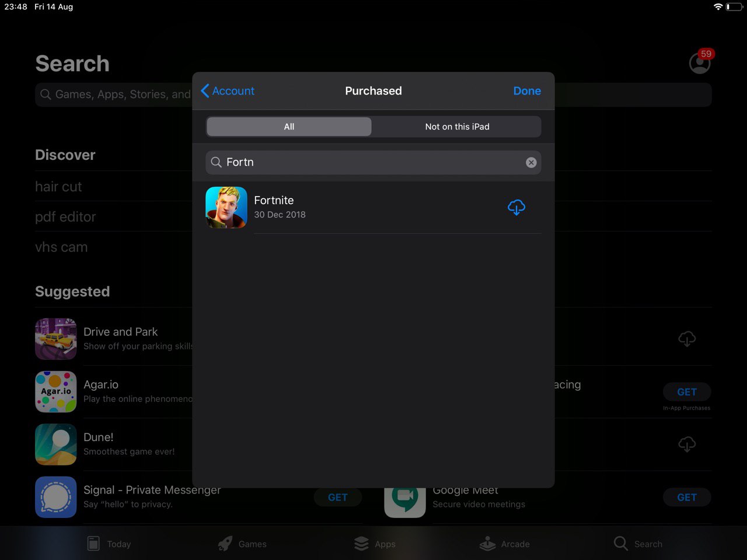Open Google Meet app icon

405,502
